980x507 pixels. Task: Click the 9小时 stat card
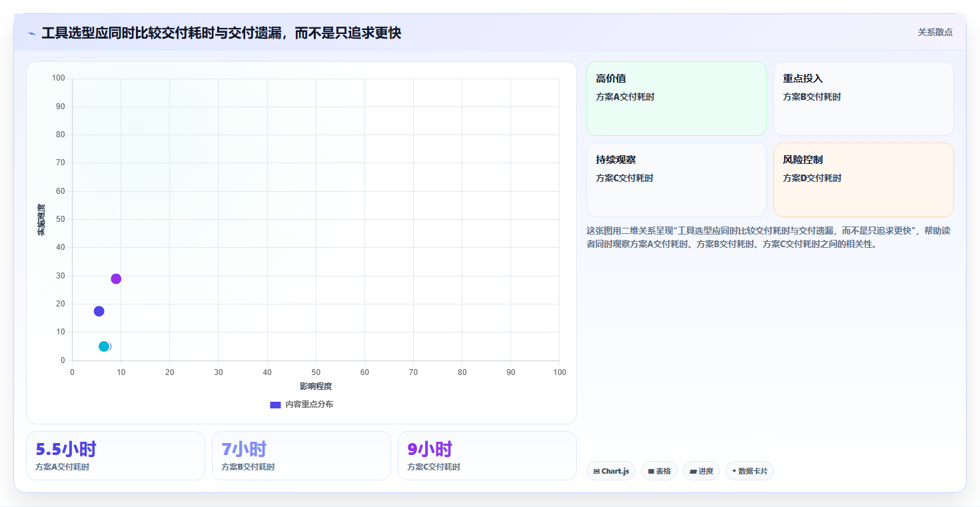pos(487,456)
